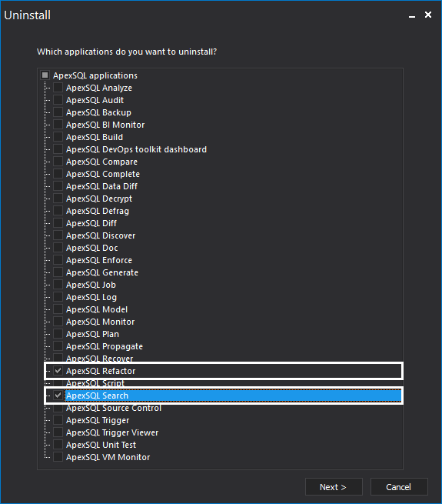Viewport: 442px width, 504px height.
Task: Check the ApexSQL Trigger Viewer checkbox
Action: tap(58, 432)
